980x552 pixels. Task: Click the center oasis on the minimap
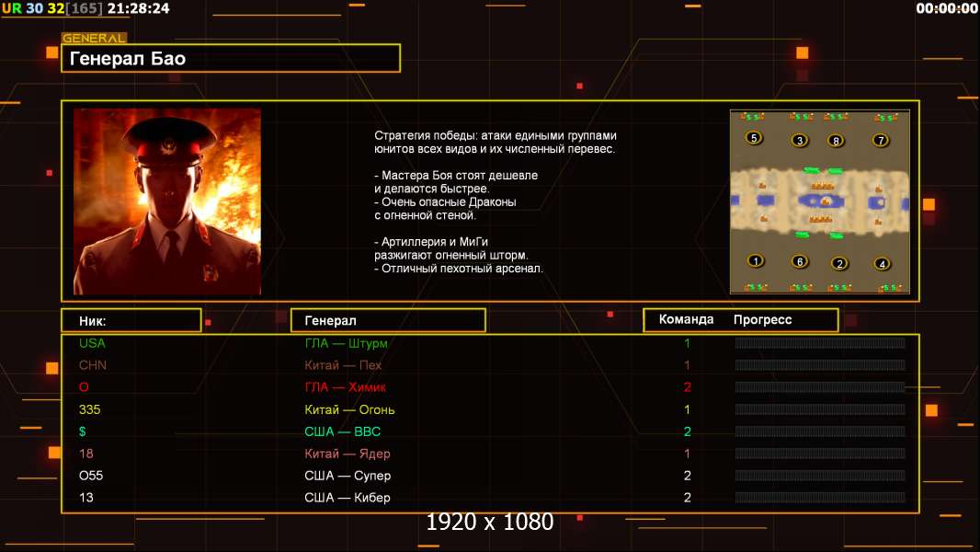point(823,201)
